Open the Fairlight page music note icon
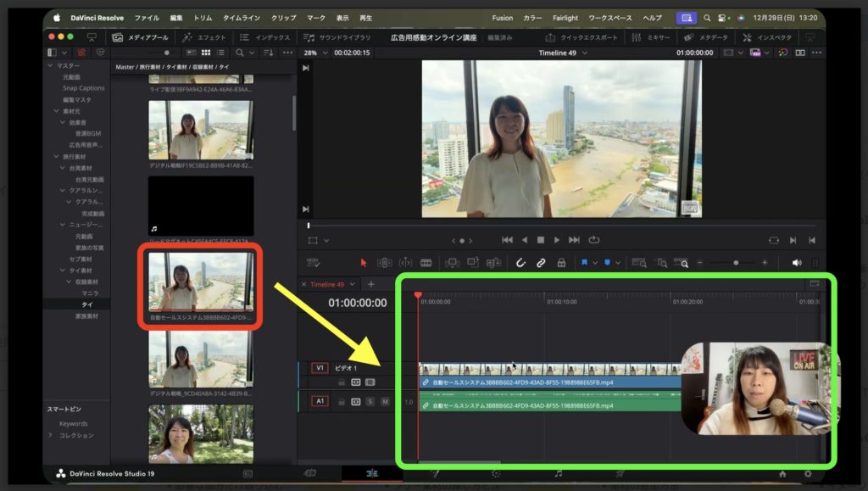Image resolution: width=868 pixels, height=491 pixels. 558,473
